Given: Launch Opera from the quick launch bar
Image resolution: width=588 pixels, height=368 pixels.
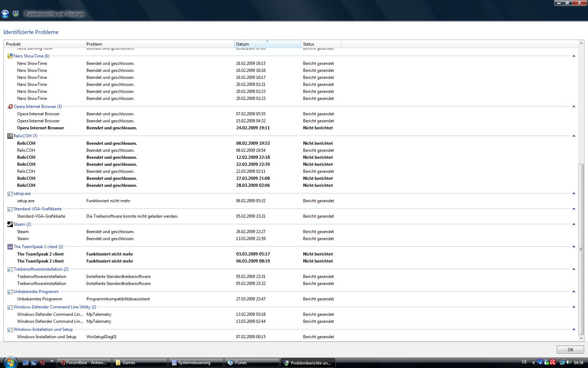Looking at the screenshot, I should coord(42,363).
